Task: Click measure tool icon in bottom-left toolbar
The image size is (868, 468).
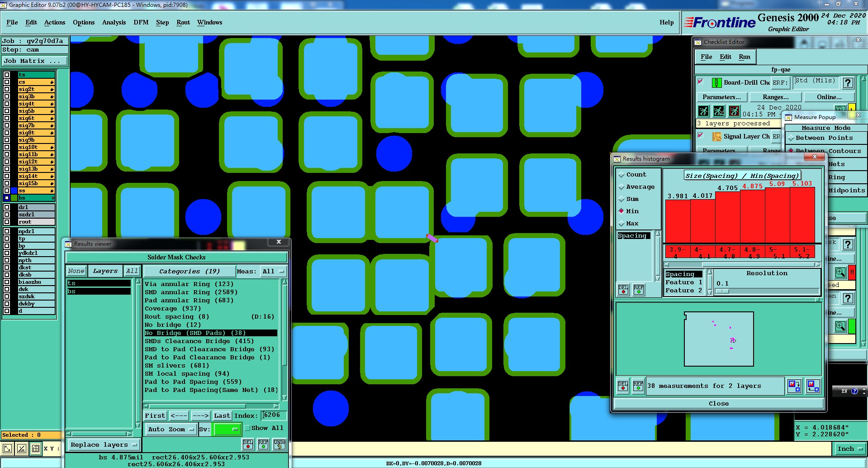Action: pyautogui.click(x=21, y=449)
